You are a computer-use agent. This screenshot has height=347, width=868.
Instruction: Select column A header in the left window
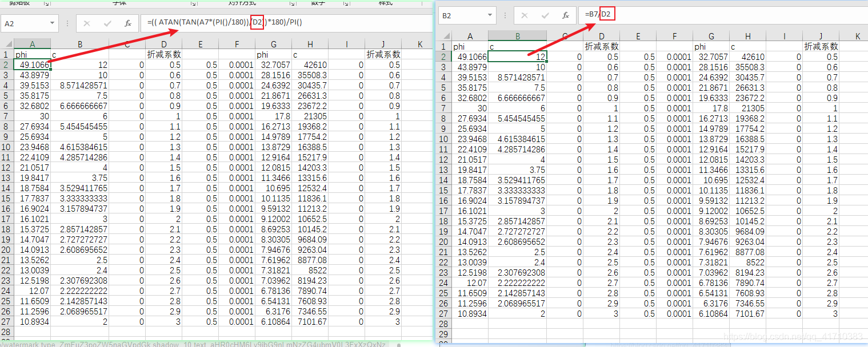(x=32, y=44)
